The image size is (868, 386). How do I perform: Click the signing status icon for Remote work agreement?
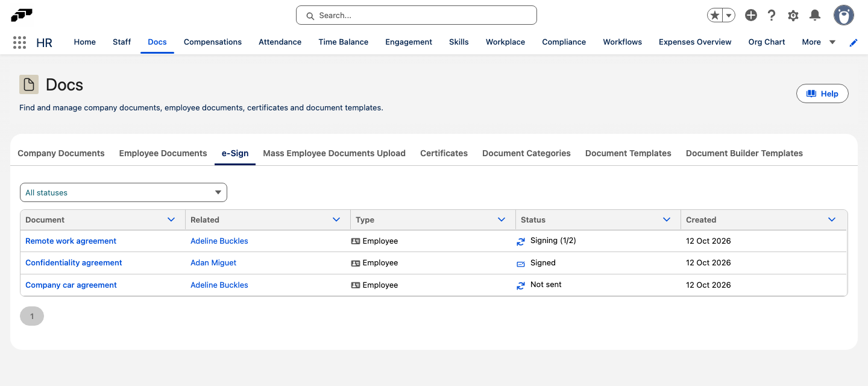click(x=521, y=241)
